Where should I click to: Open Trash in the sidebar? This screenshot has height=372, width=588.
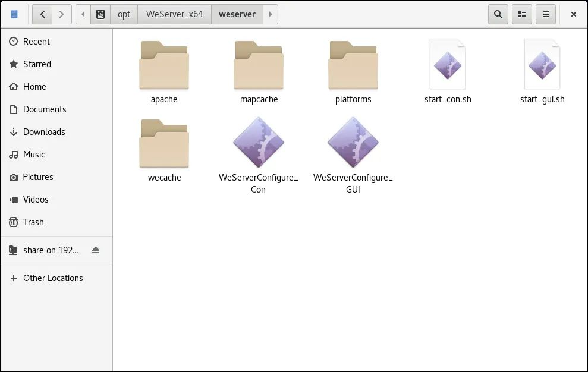56,222
